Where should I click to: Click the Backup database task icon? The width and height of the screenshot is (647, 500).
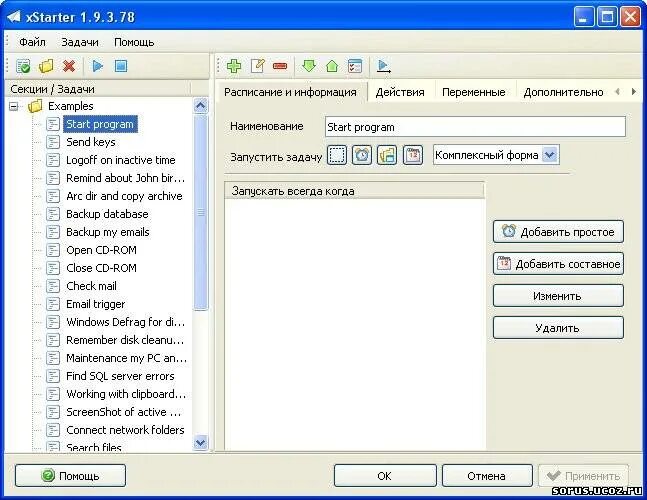pyautogui.click(x=53, y=214)
